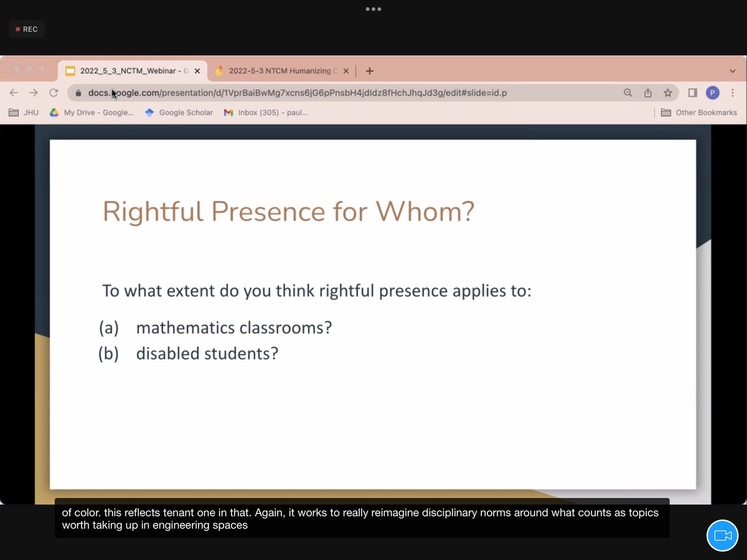747x560 pixels.
Task: Reload the current page
Action: pos(54,93)
